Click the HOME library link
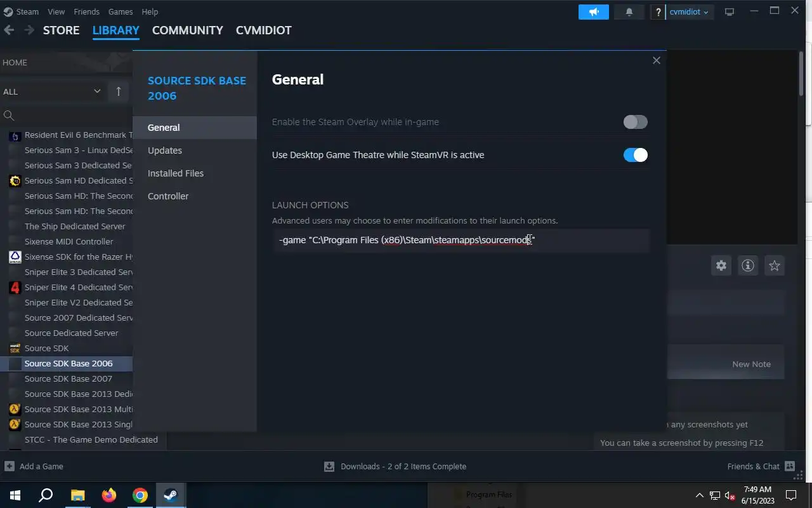The image size is (812, 508). [x=15, y=62]
